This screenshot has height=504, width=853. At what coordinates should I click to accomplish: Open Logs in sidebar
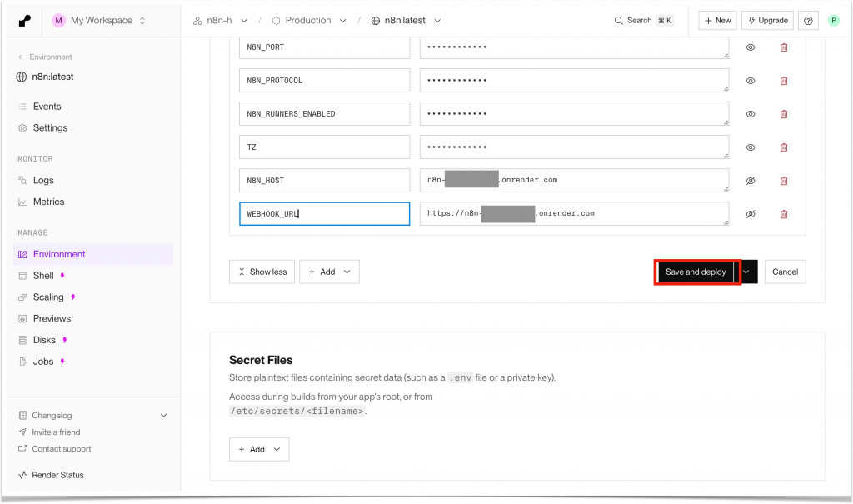(x=43, y=180)
